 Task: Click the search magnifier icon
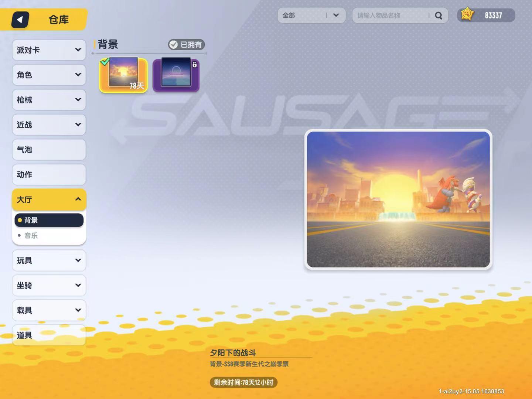439,16
